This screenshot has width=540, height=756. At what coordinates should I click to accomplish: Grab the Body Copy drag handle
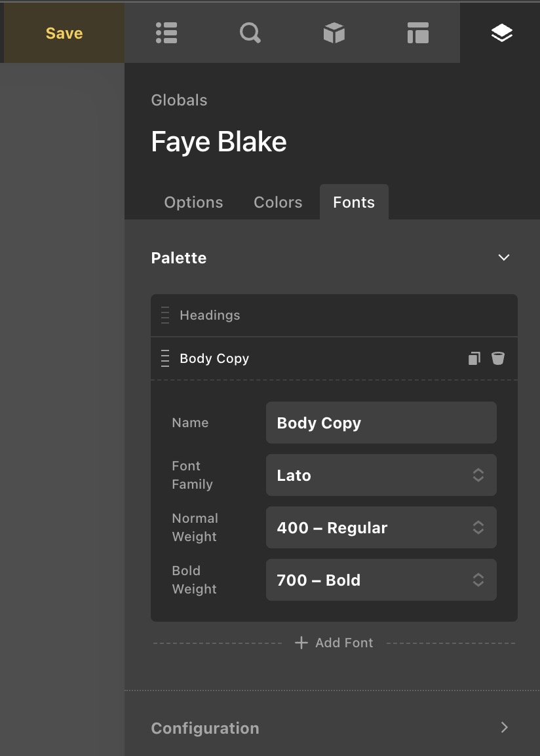click(x=165, y=358)
